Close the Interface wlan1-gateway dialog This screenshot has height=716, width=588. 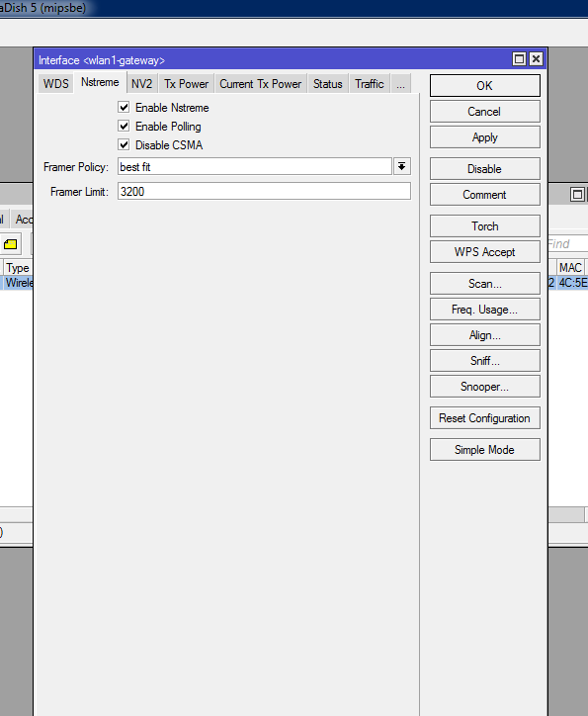(x=536, y=59)
